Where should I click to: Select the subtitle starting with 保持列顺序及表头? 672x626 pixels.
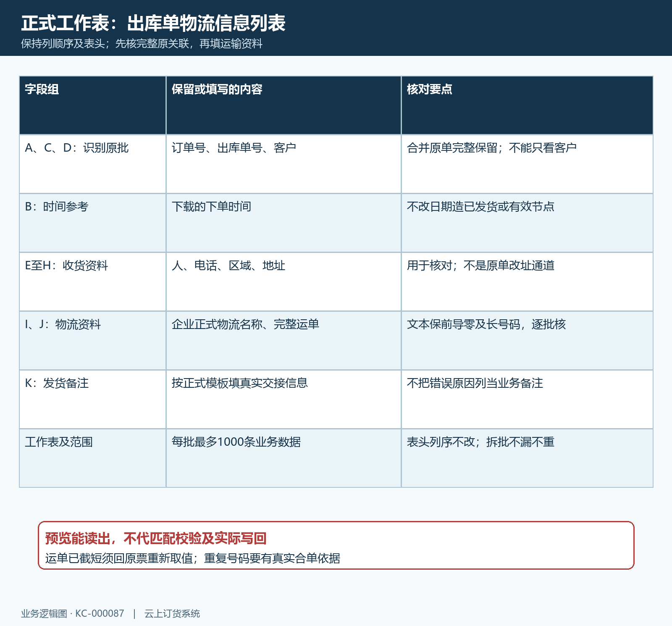(142, 44)
